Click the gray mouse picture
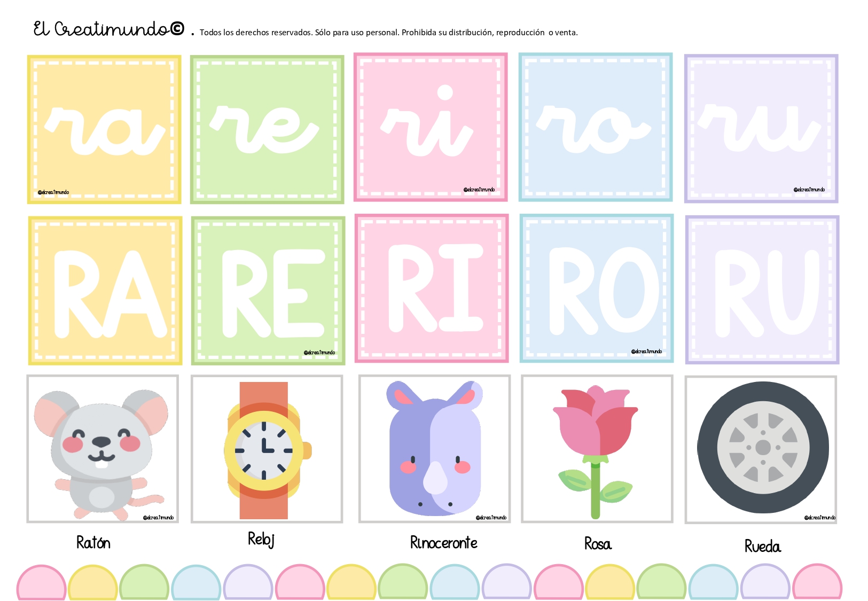Screen dimensions: 868x601 click(102, 449)
